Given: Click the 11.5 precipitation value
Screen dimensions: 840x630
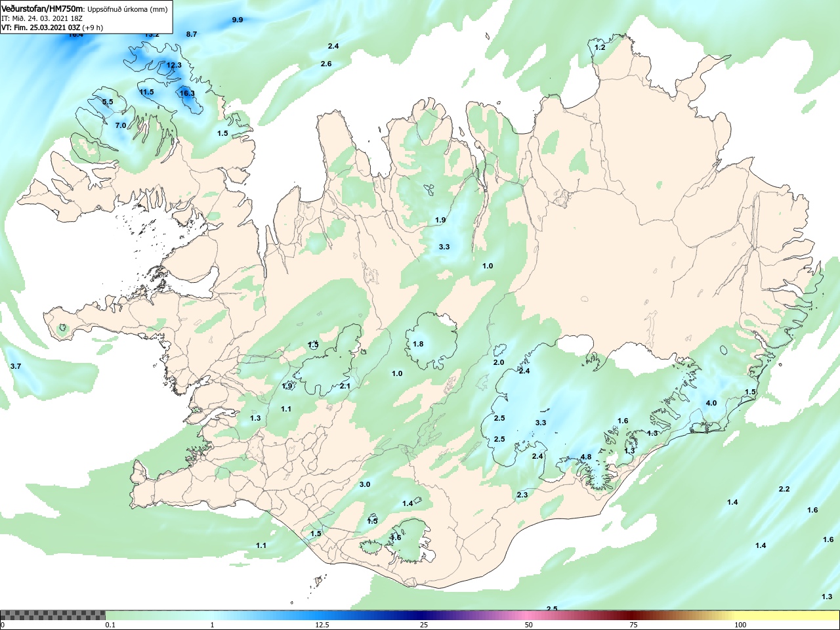Looking at the screenshot, I should [146, 92].
